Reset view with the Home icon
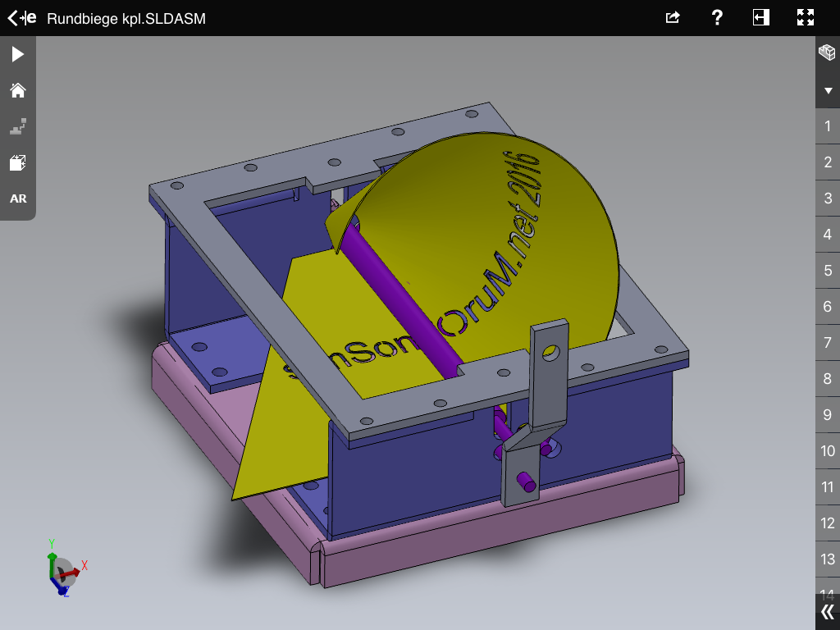Screen dimensions: 840x630 (x=17, y=90)
